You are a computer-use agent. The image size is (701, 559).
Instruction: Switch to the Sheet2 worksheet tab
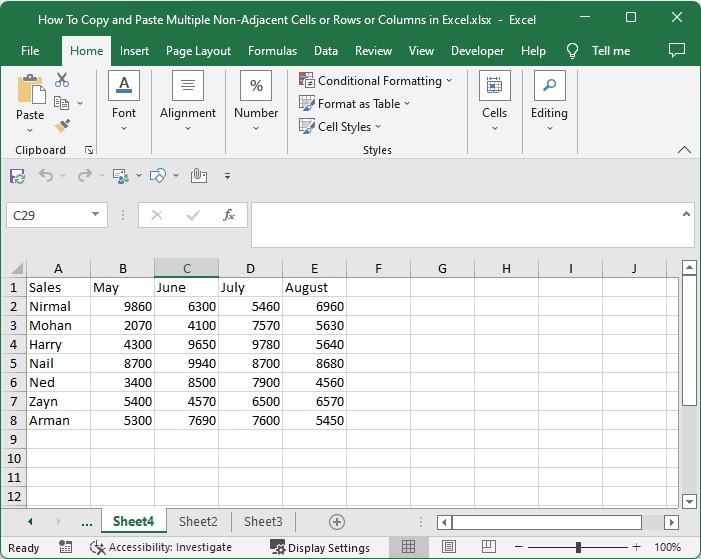[198, 522]
